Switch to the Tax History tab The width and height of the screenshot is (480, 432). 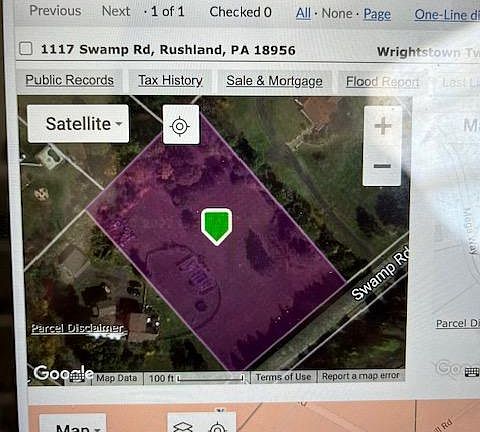[x=170, y=81]
